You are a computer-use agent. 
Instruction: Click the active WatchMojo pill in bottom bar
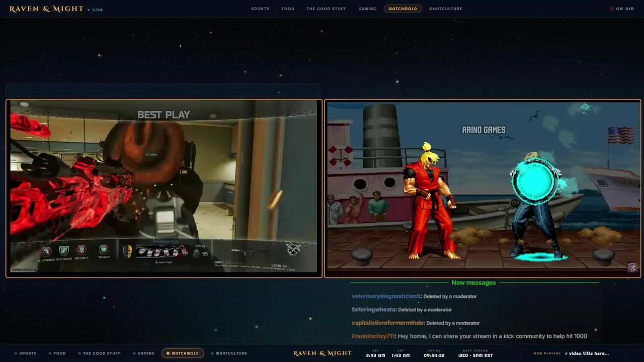pos(183,353)
